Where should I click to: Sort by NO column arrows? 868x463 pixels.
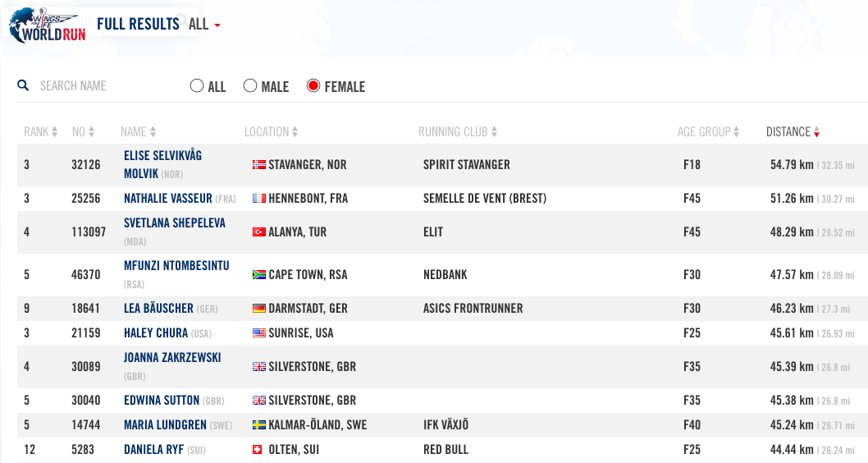click(x=92, y=132)
